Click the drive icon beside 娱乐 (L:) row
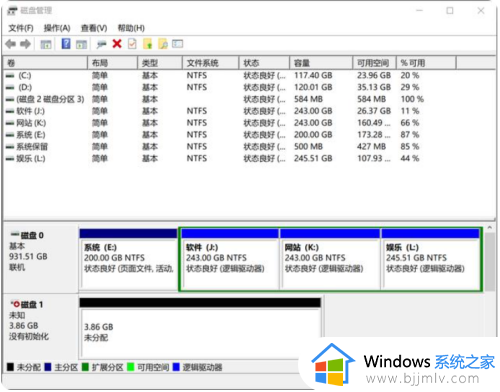This screenshot has width=500, height=392. pos(10,159)
